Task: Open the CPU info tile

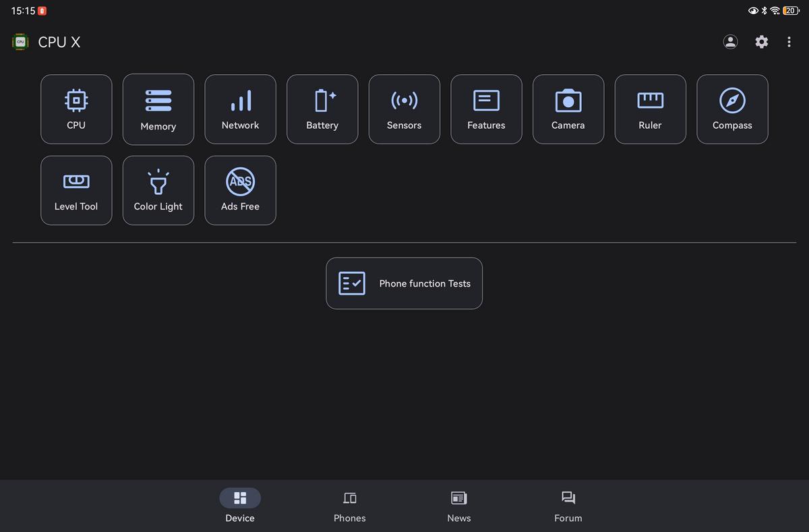Action: click(x=76, y=109)
